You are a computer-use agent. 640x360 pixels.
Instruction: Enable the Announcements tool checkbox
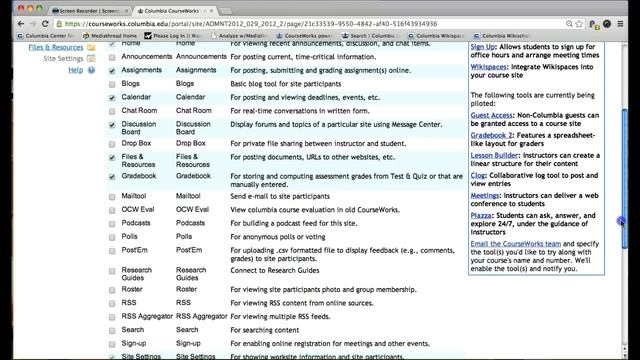(112, 58)
